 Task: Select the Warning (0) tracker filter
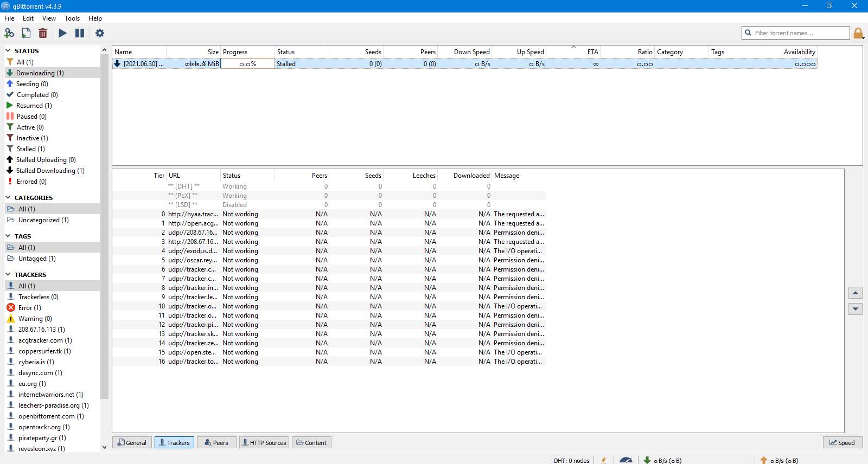tap(52, 319)
